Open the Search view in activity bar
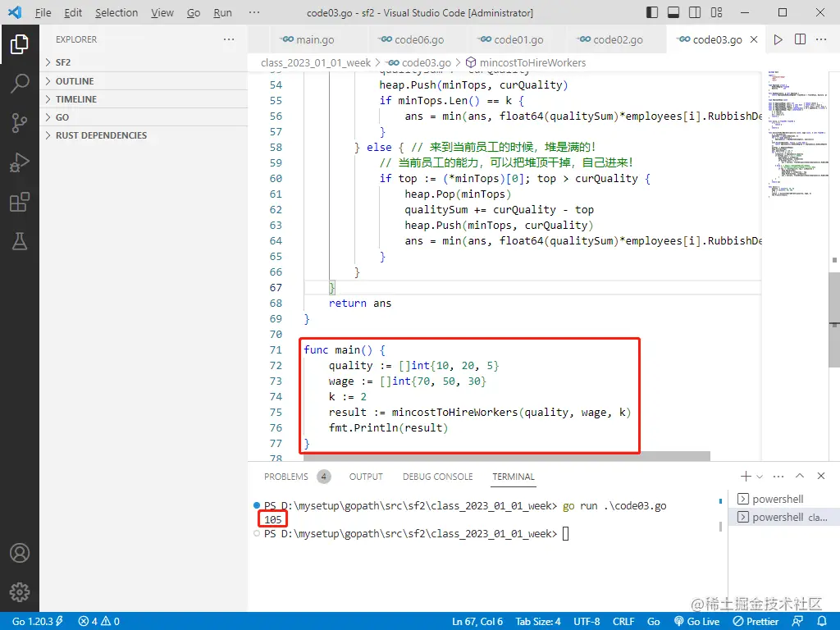The height and width of the screenshot is (630, 840). [20, 84]
